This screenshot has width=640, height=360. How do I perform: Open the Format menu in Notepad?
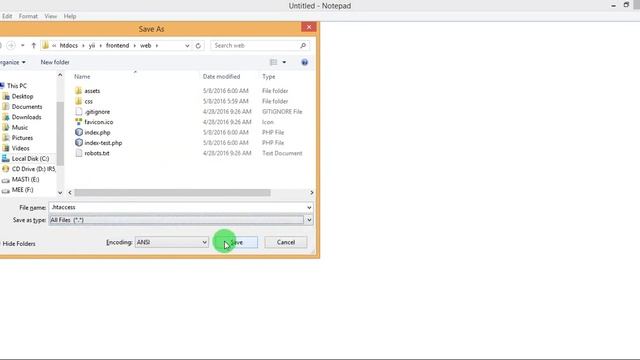[x=28, y=16]
